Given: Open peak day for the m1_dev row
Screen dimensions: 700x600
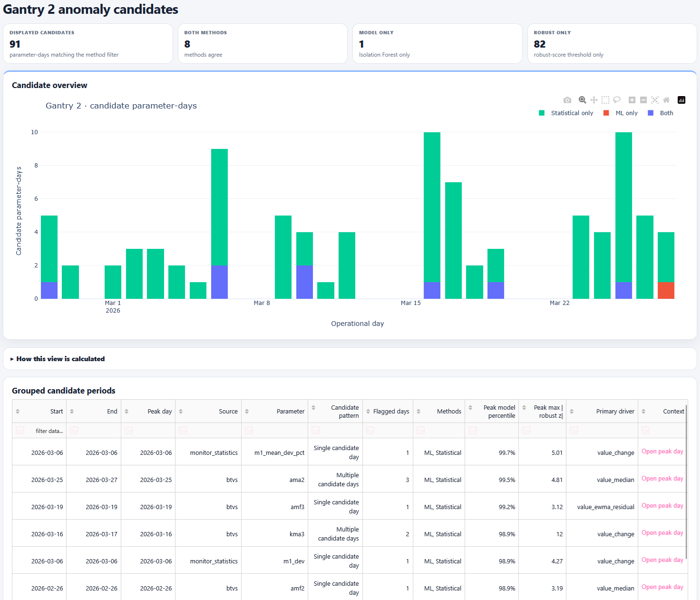Looking at the screenshot, I should (662, 560).
